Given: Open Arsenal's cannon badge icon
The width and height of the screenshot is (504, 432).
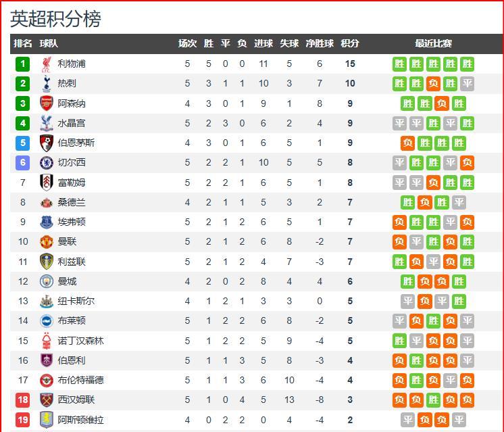Looking at the screenshot, I should tap(47, 103).
